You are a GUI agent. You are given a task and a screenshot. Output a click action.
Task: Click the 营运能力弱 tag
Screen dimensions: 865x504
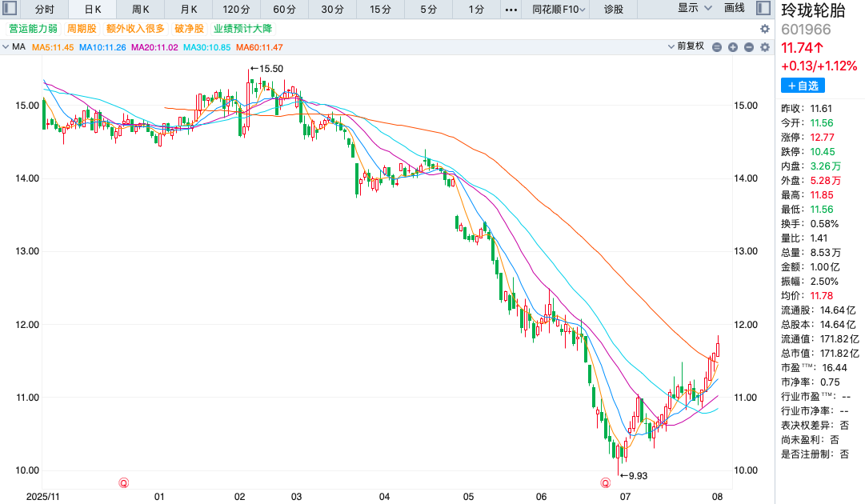click(x=33, y=29)
